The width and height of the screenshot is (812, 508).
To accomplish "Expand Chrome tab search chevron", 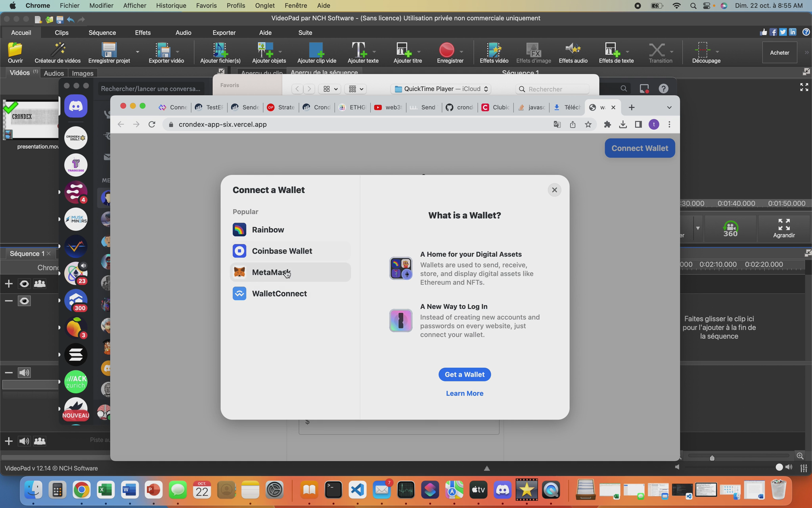I will point(669,108).
